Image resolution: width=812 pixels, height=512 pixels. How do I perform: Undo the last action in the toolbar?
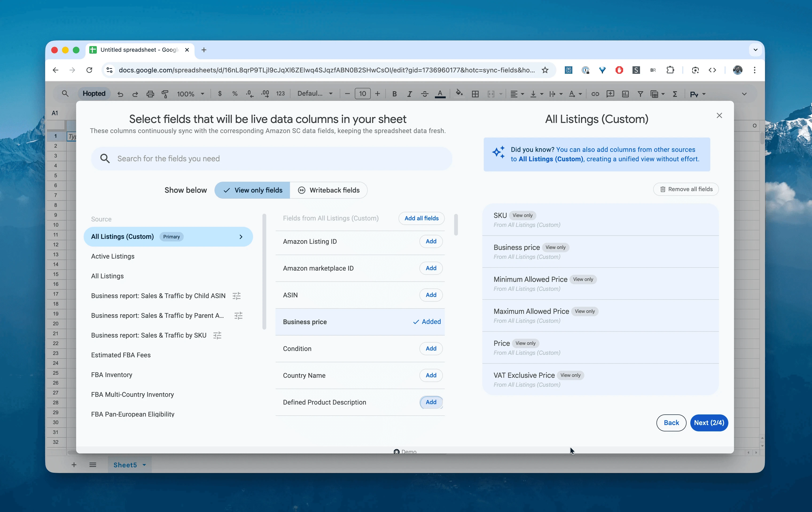pyautogui.click(x=120, y=94)
